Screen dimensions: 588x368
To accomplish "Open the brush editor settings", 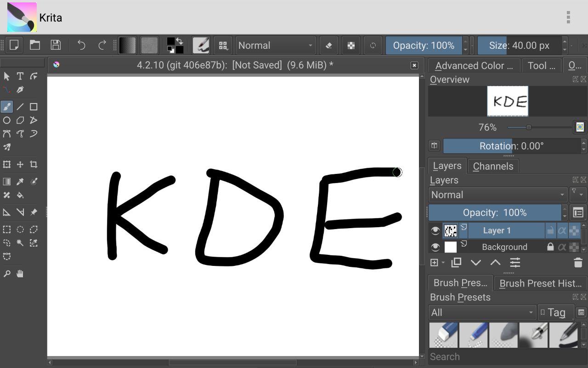I will tap(201, 45).
